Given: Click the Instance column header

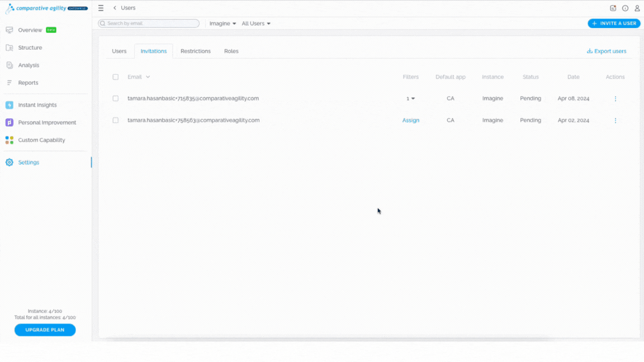Looking at the screenshot, I should tap(493, 77).
